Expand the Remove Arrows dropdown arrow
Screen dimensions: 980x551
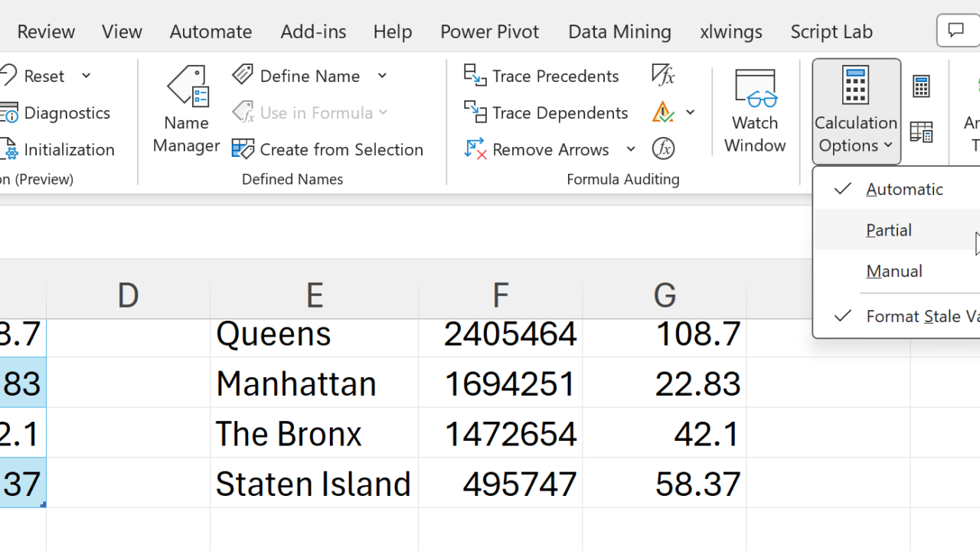631,149
